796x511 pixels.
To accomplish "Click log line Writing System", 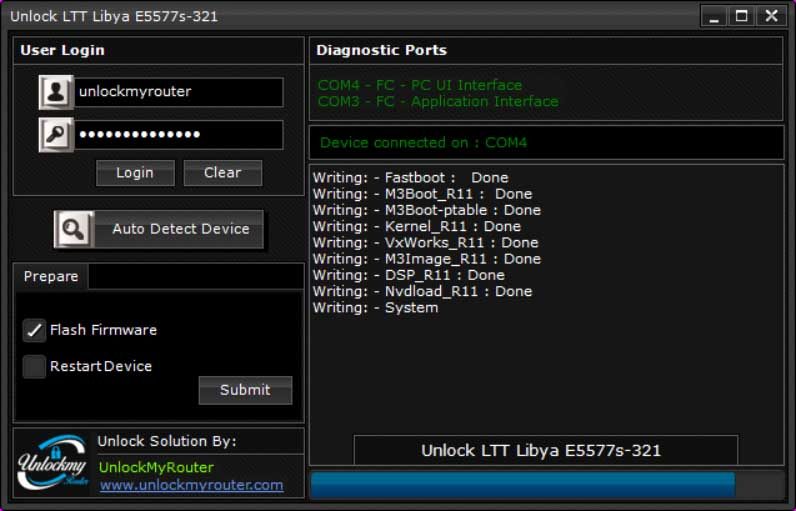I will point(375,308).
